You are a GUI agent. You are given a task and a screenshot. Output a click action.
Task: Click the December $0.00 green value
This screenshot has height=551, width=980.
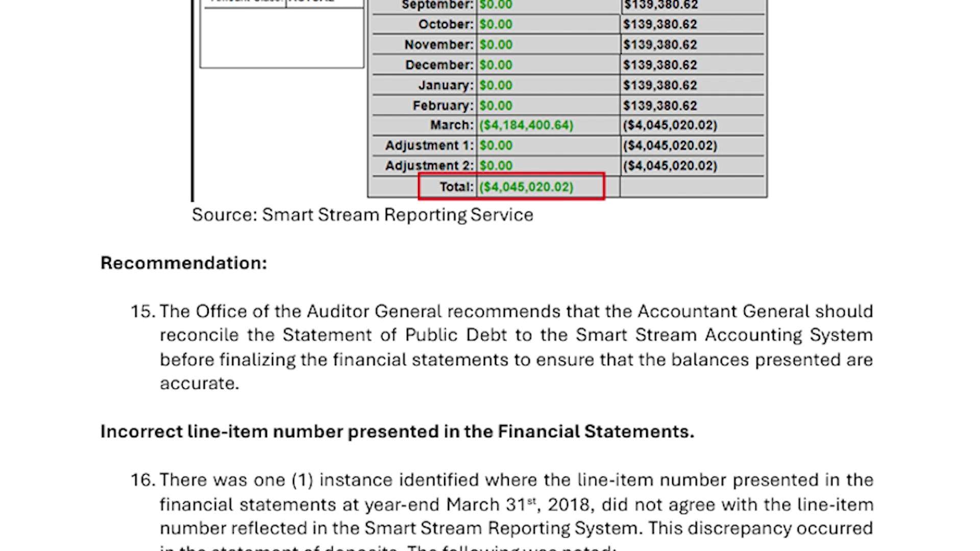[x=496, y=65]
